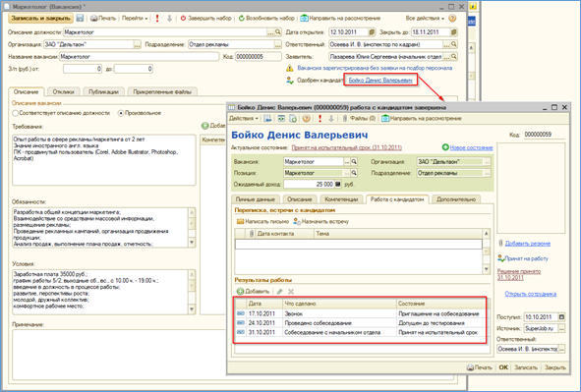The image size is (581, 392).
Task: Open the Бойко Денис Валерьевич candidate link
Action: pos(380,80)
